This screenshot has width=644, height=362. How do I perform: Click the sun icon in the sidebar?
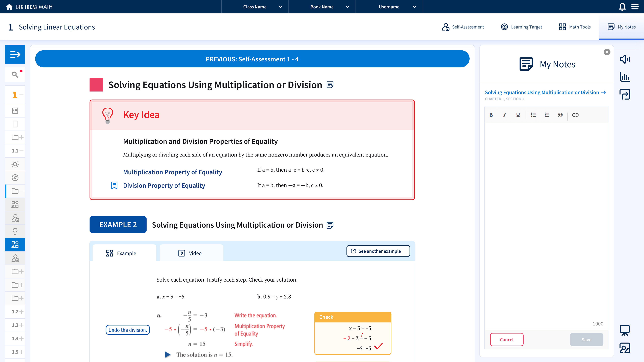(x=15, y=164)
